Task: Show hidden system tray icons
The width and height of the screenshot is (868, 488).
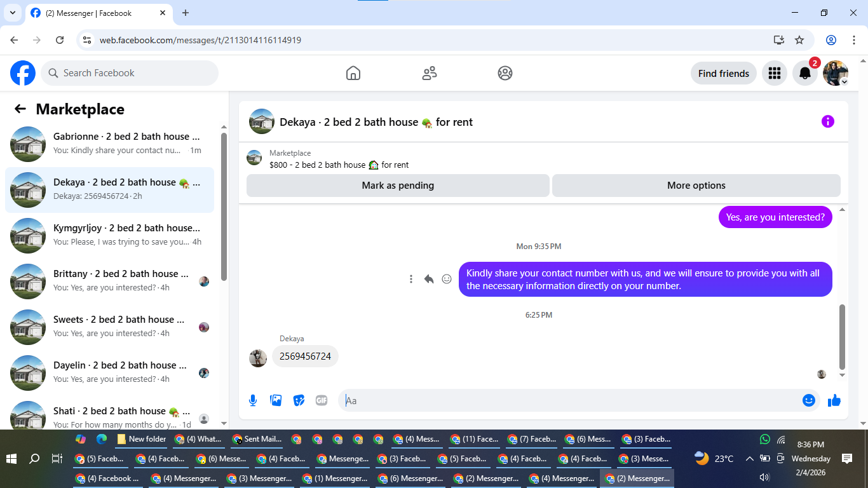Action: coord(749,458)
